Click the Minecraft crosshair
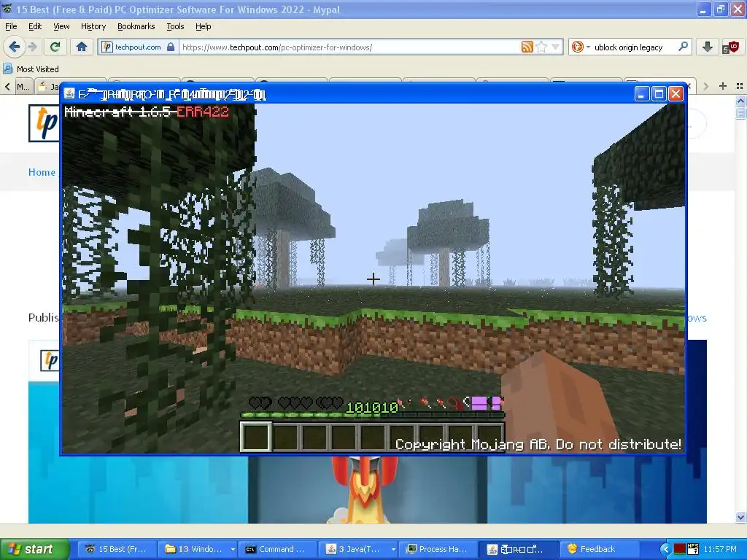This screenshot has height=560, width=747. tap(373, 279)
